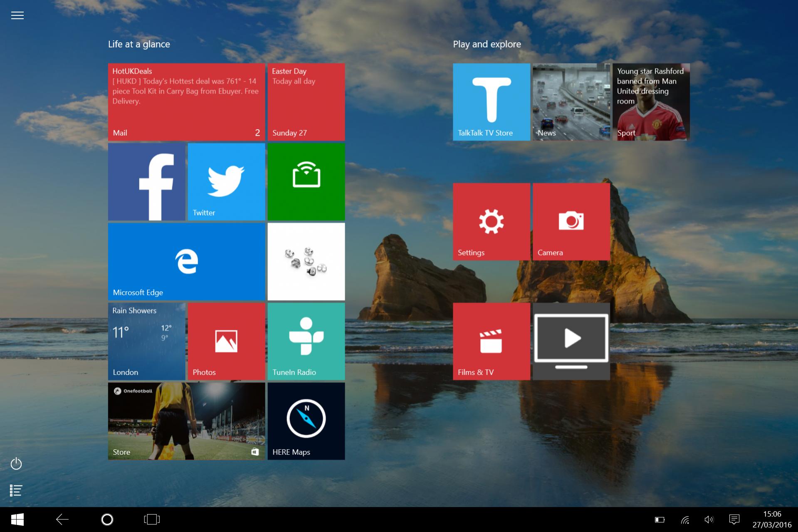Open the Store tile with Onefootball
Image resolution: width=798 pixels, height=532 pixels.
pos(186,421)
